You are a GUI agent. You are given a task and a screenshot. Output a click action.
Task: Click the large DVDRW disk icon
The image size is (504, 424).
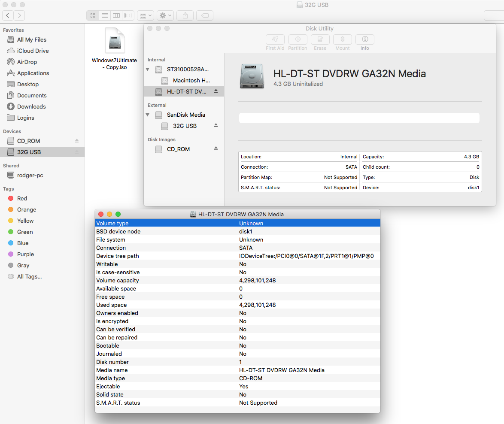(x=252, y=76)
